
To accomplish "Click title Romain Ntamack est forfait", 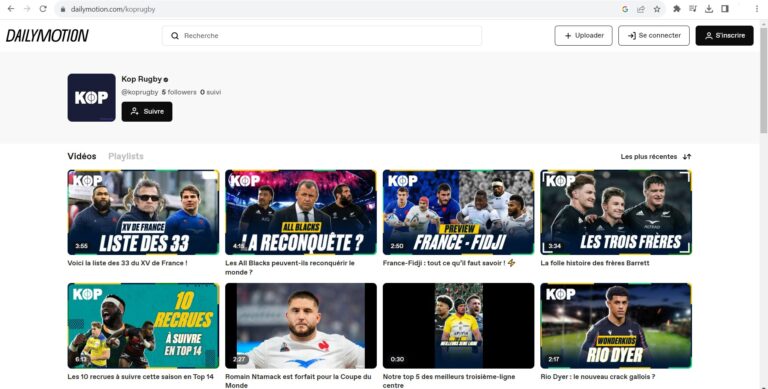I will (x=298, y=381).
